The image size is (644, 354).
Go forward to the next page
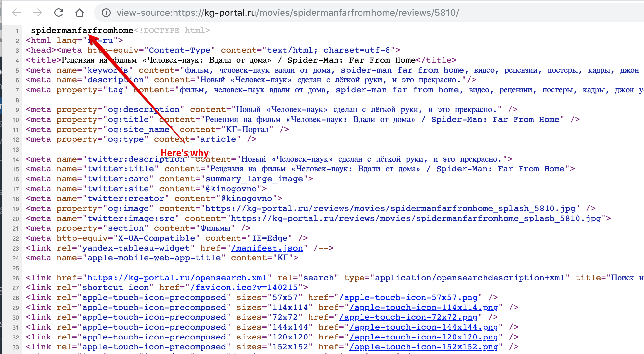[38, 13]
